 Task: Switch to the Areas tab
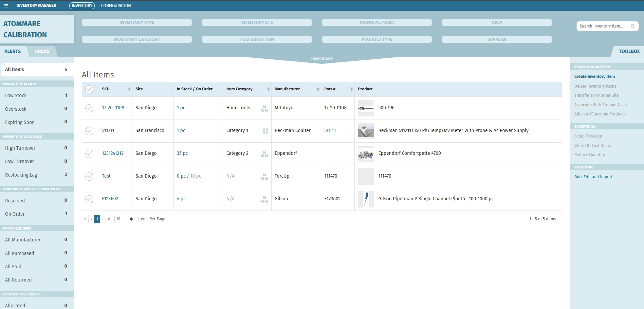coord(42,51)
